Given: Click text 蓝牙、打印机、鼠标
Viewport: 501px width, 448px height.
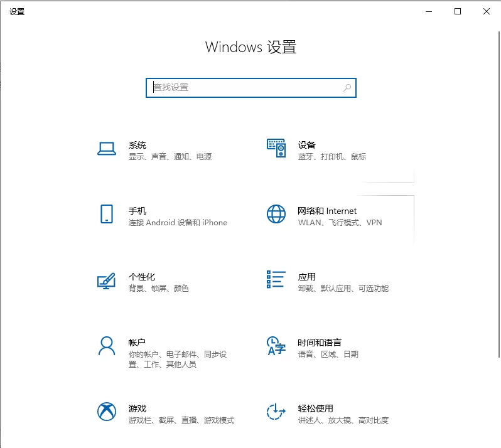Looking at the screenshot, I should (332, 157).
